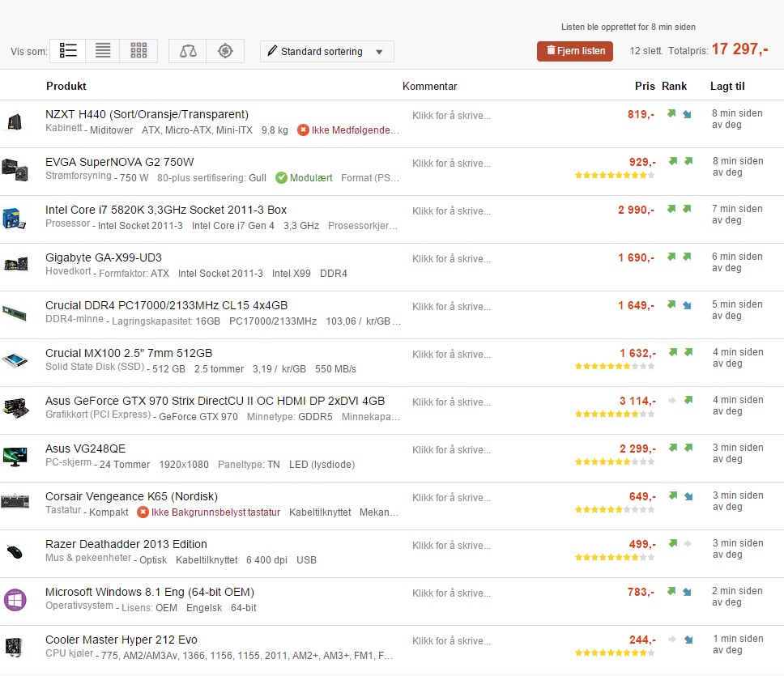Open Cooler Master Hyper 212 Evo link

coord(121,640)
